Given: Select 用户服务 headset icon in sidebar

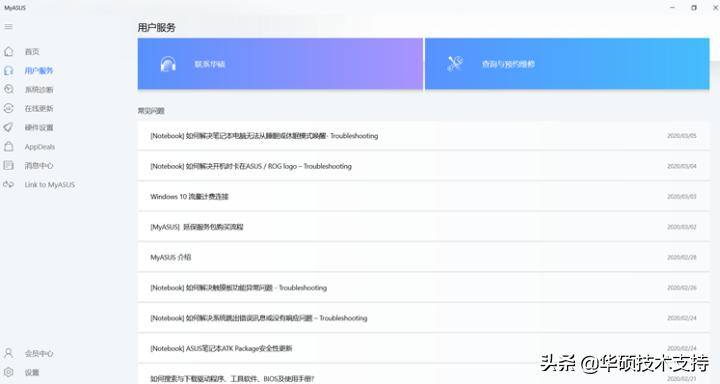Looking at the screenshot, I should point(8,70).
